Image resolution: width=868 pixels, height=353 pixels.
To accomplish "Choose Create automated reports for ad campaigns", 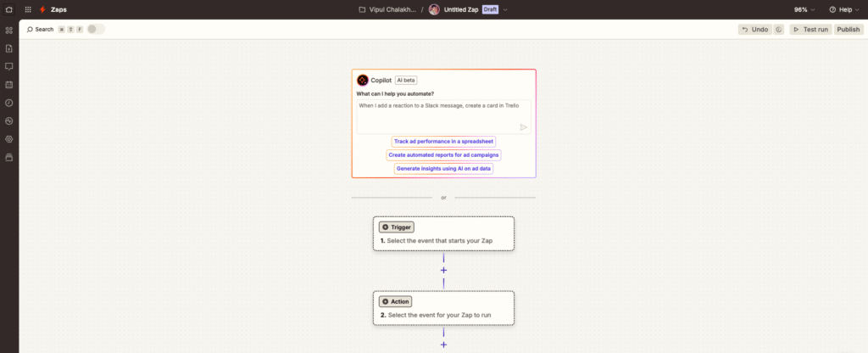I will pyautogui.click(x=443, y=155).
